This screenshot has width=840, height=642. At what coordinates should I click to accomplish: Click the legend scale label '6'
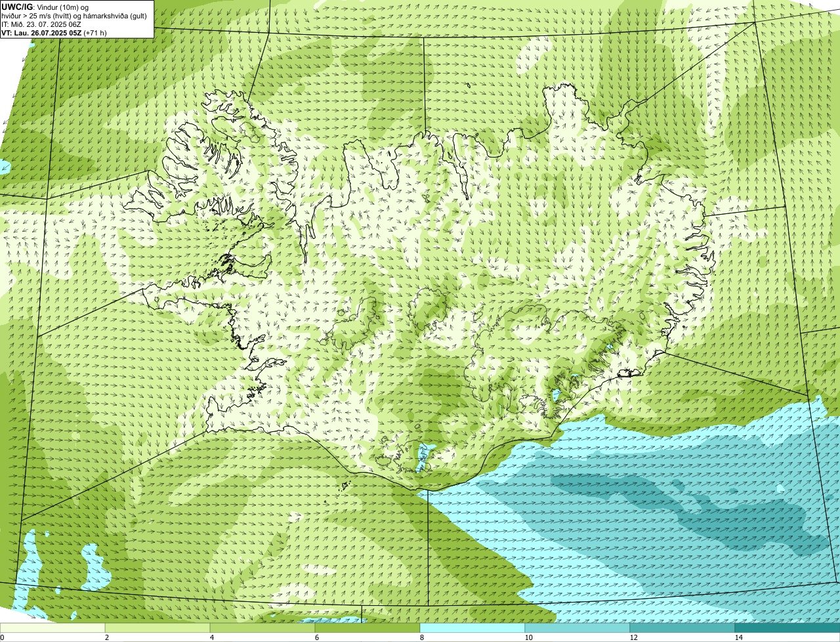316,637
